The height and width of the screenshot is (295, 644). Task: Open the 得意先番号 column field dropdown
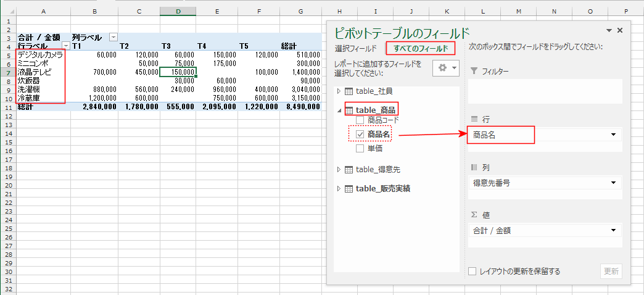pos(614,183)
